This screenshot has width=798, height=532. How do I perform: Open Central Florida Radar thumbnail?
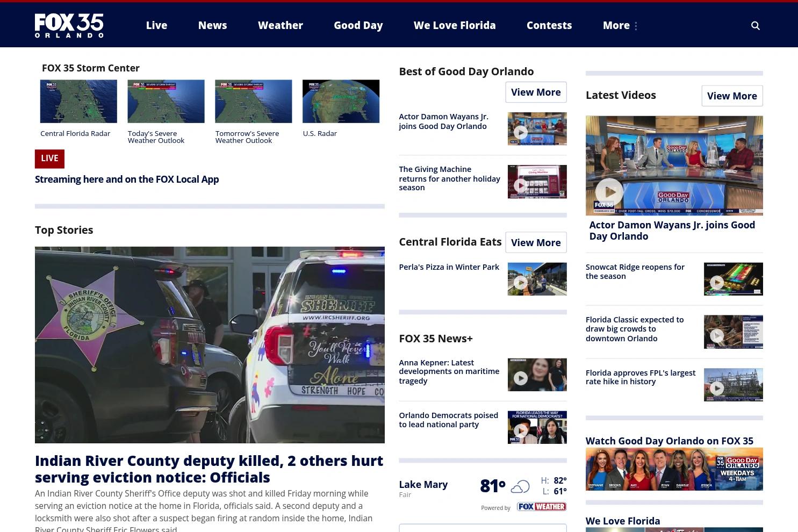[78, 102]
